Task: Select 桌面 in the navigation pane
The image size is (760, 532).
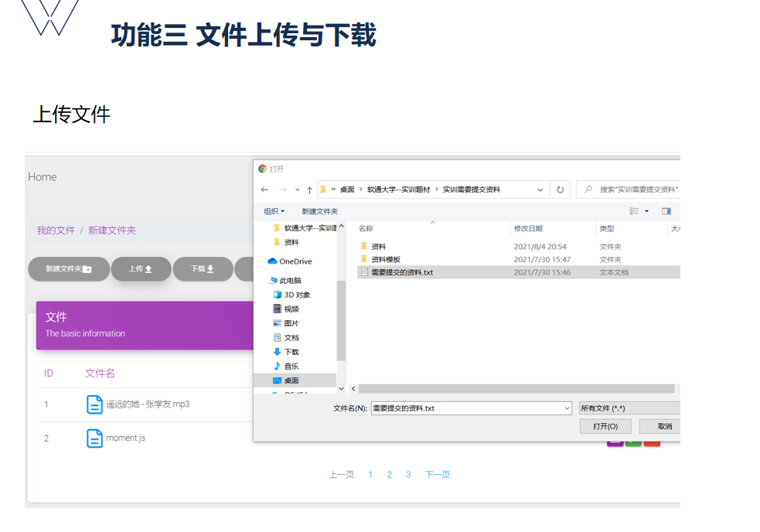Action: [x=295, y=380]
